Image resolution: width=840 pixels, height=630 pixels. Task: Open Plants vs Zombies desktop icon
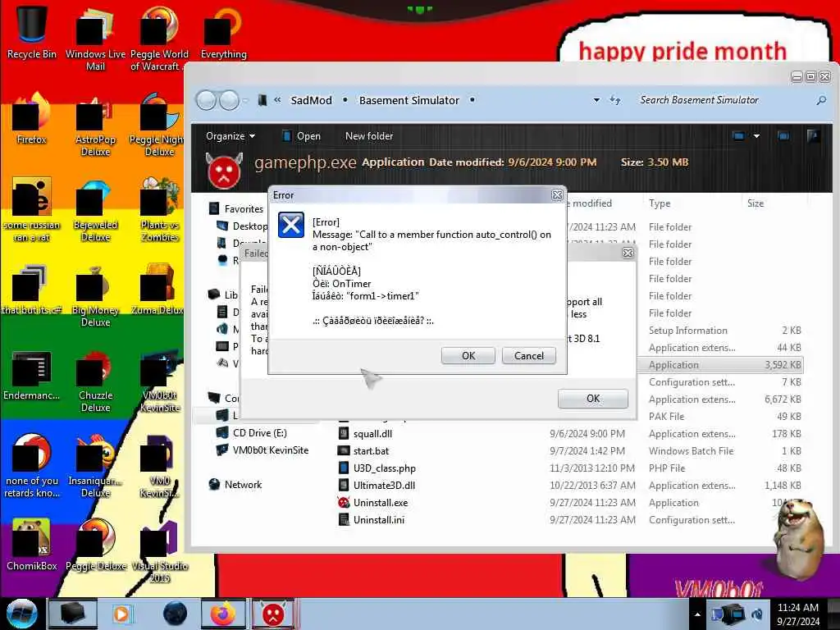pos(159,210)
